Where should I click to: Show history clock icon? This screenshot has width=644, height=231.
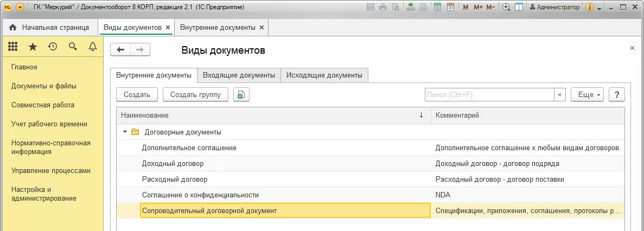(x=53, y=47)
